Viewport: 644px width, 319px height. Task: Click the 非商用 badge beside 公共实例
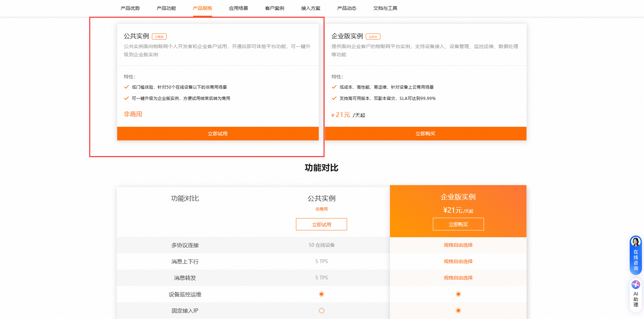pos(159,37)
